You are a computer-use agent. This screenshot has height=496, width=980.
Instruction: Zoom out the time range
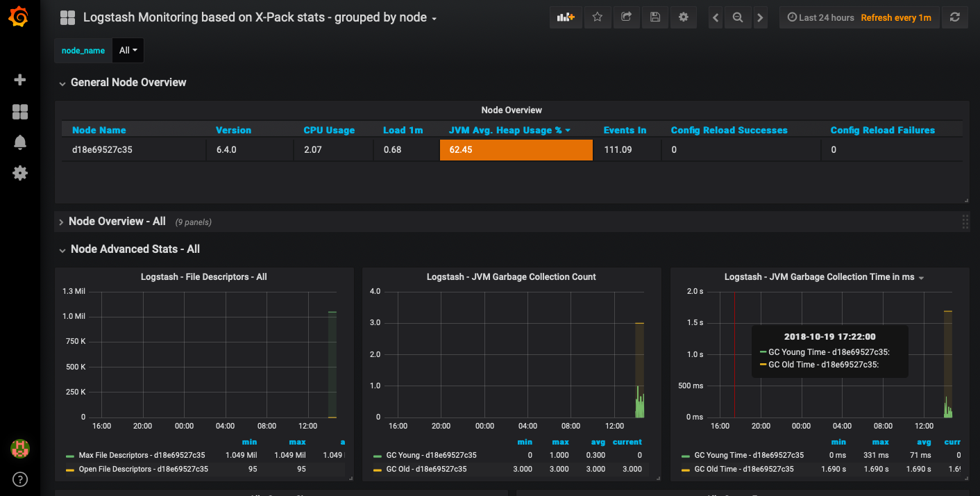tap(738, 17)
